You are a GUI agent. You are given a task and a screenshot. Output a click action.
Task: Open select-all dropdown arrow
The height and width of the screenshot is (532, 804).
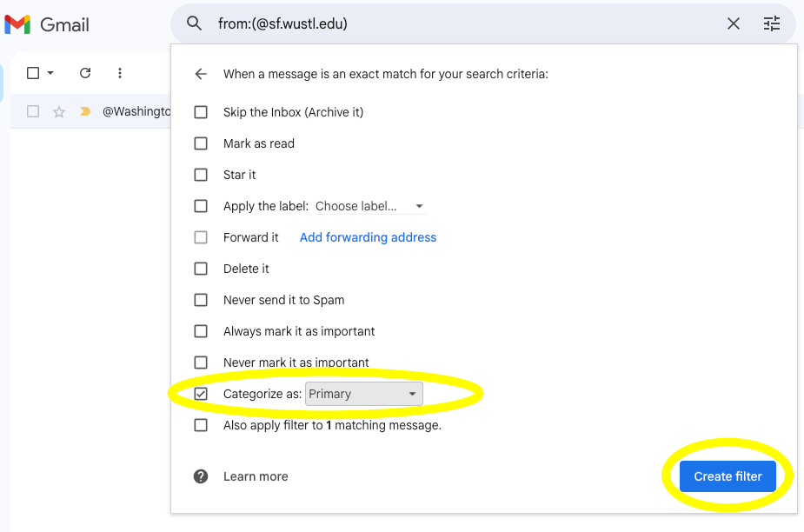point(50,73)
